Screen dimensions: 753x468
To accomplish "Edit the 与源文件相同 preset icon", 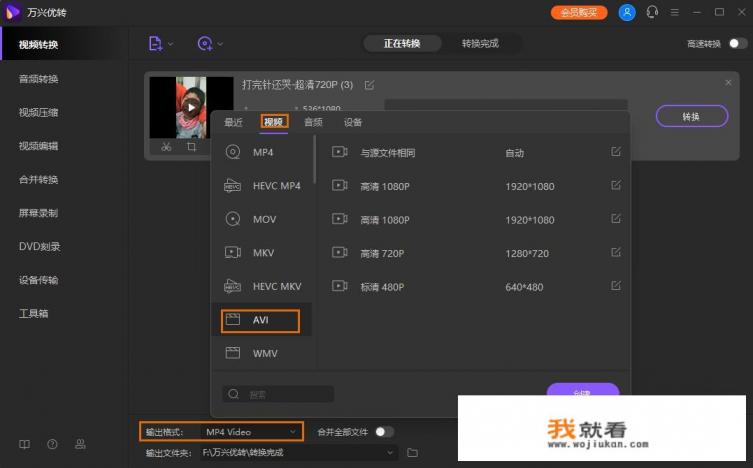I will point(616,152).
